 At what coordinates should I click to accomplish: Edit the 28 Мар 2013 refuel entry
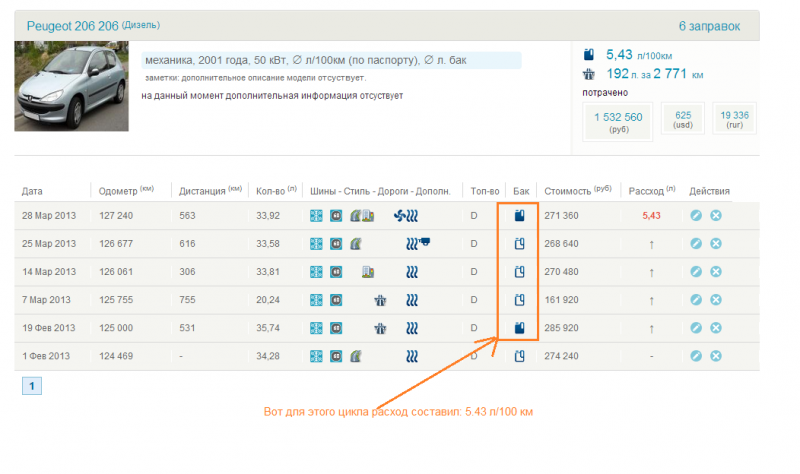click(x=696, y=215)
